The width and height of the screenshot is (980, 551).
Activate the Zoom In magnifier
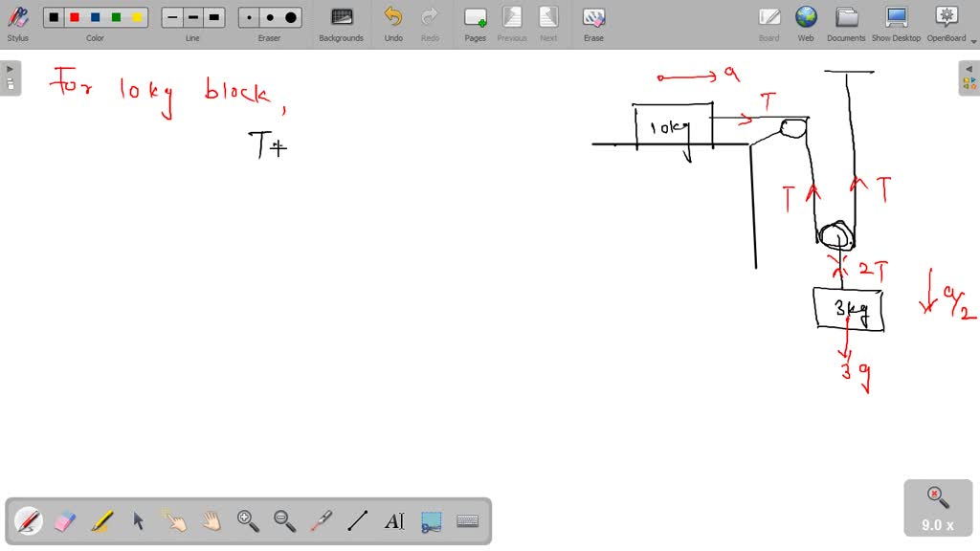click(x=247, y=520)
